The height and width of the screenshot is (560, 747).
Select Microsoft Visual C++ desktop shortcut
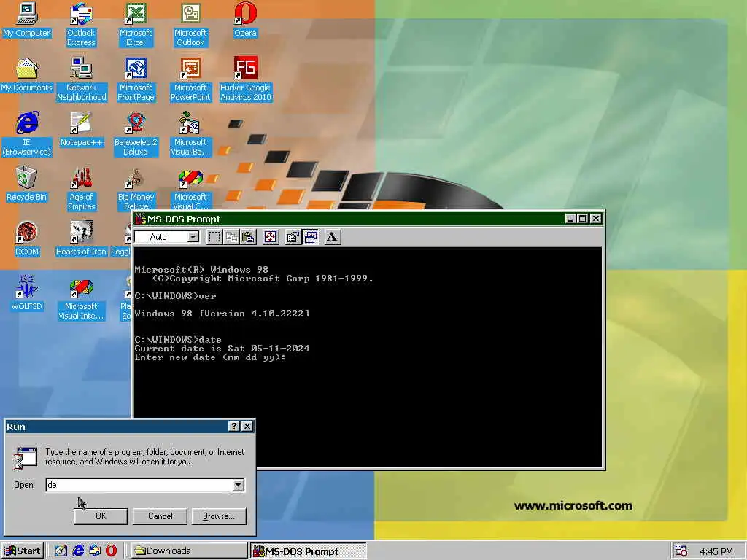click(190, 189)
